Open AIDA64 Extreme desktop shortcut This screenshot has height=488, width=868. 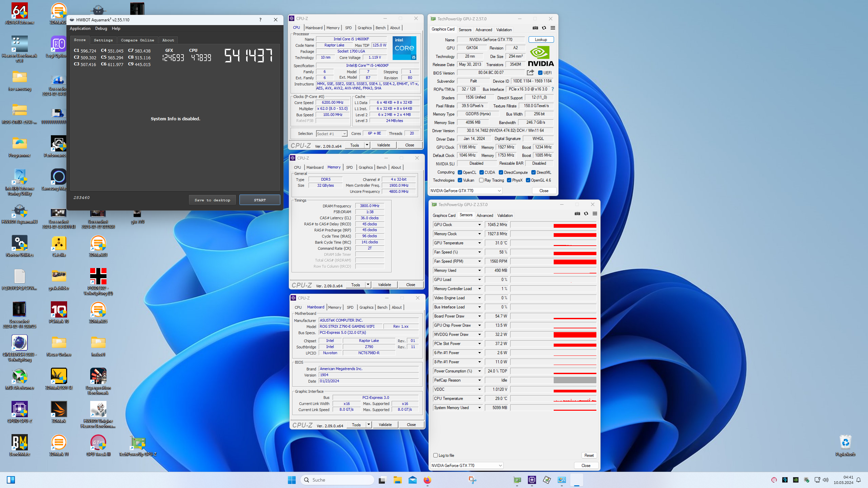pos(19,14)
